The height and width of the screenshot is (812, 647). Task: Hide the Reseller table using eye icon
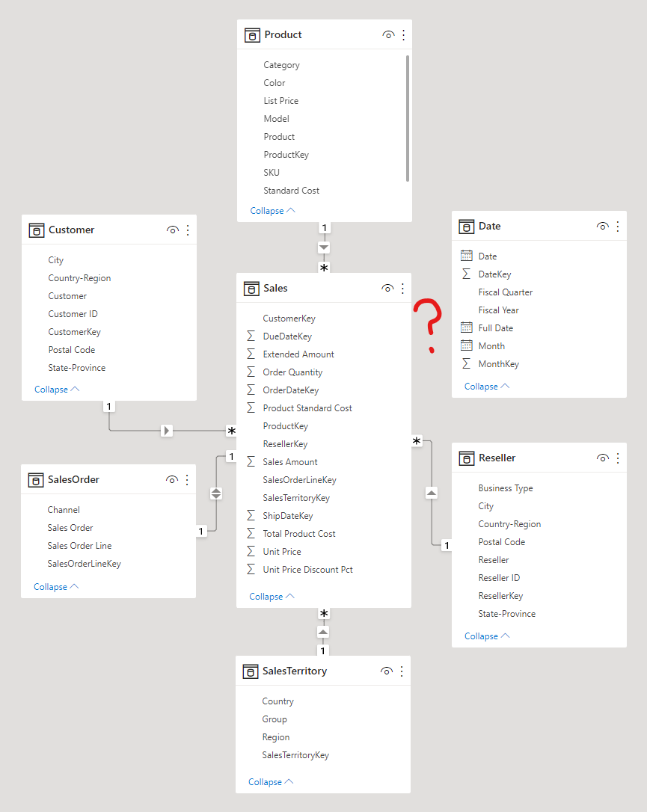point(603,458)
